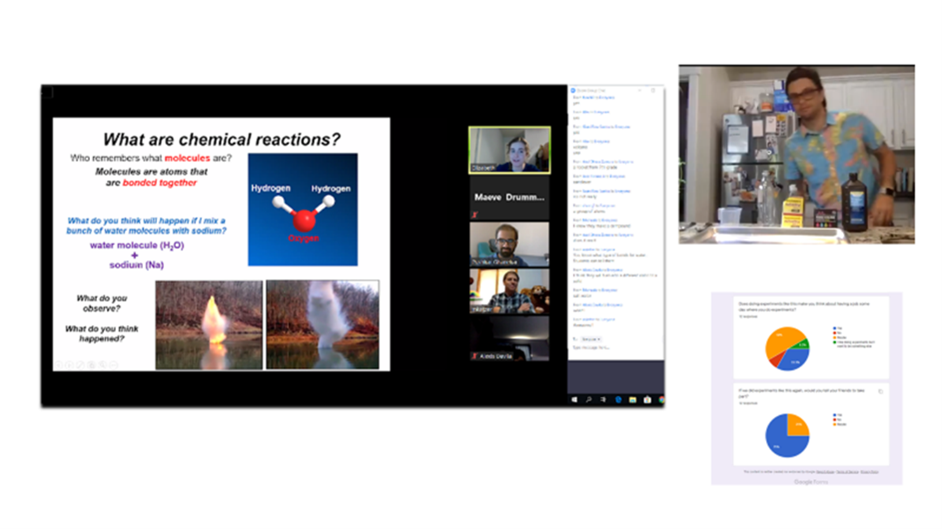Image resolution: width=942 pixels, height=529 pixels.
Task: Click the copy chart icon on second chart
Action: (x=879, y=392)
